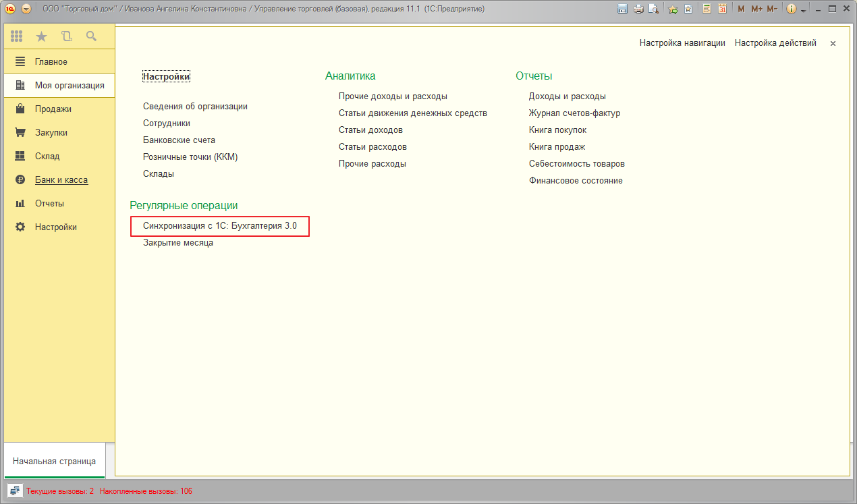Open the sidebar Настройки section with gear
Image resolution: width=857 pixels, height=504 pixels.
click(x=59, y=227)
